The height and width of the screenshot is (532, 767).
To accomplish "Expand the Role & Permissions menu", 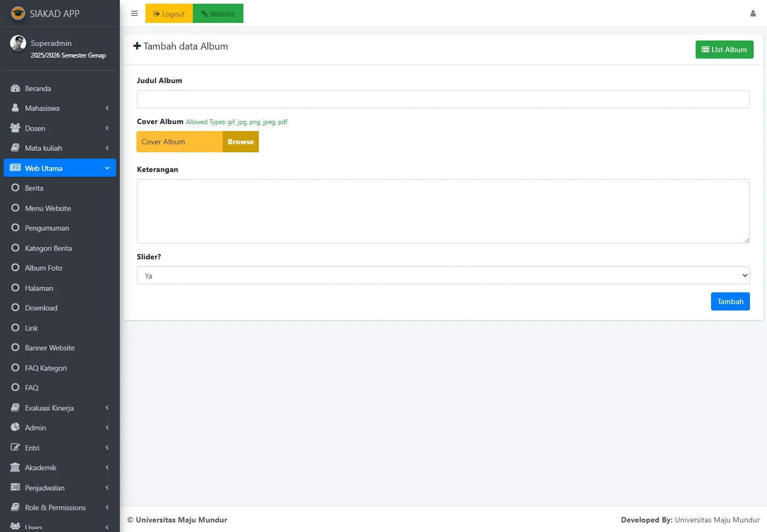I will coord(60,508).
